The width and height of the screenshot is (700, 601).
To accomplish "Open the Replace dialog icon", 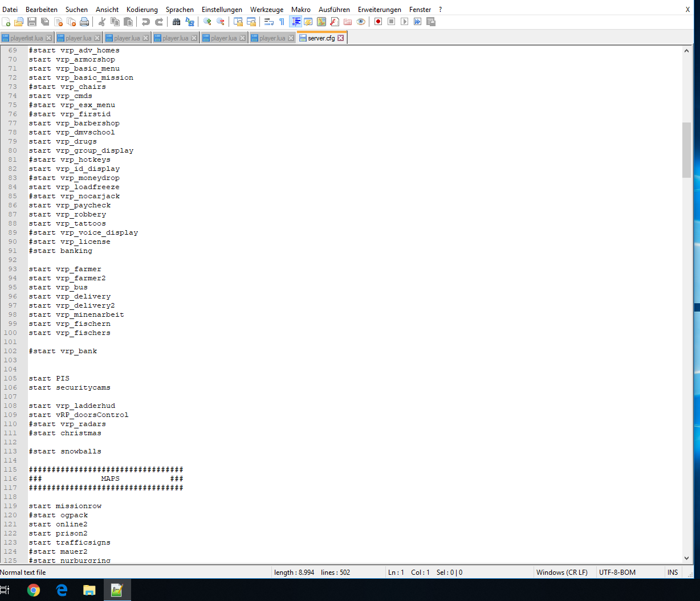I will pyautogui.click(x=190, y=22).
